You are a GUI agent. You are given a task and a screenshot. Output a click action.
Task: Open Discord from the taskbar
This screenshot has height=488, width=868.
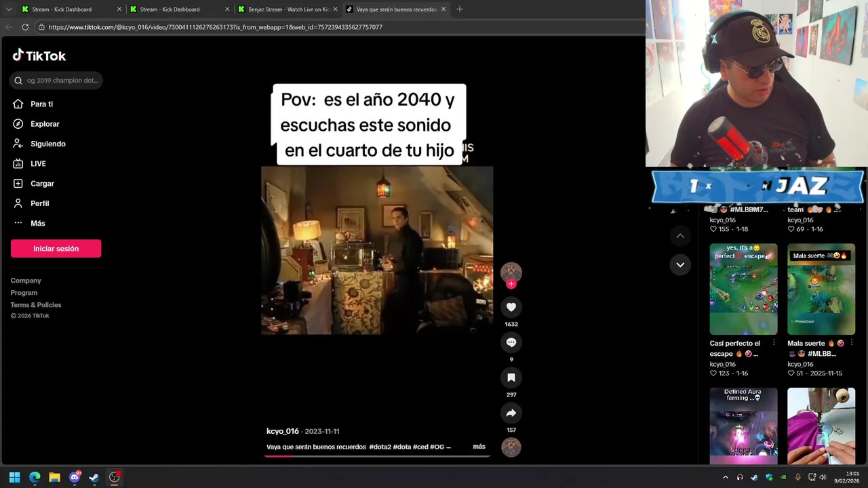pyautogui.click(x=75, y=477)
